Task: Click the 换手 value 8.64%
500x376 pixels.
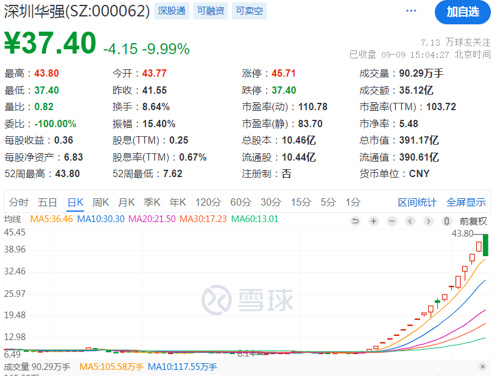Action: click(156, 107)
